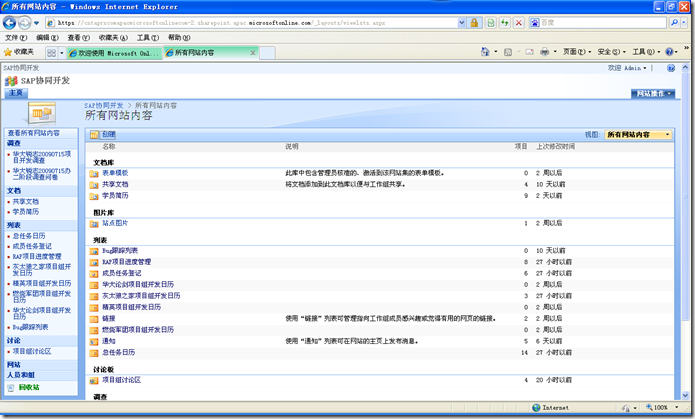
Task: Click the list icon for Bug跟踪列表
Action: pyautogui.click(x=94, y=251)
